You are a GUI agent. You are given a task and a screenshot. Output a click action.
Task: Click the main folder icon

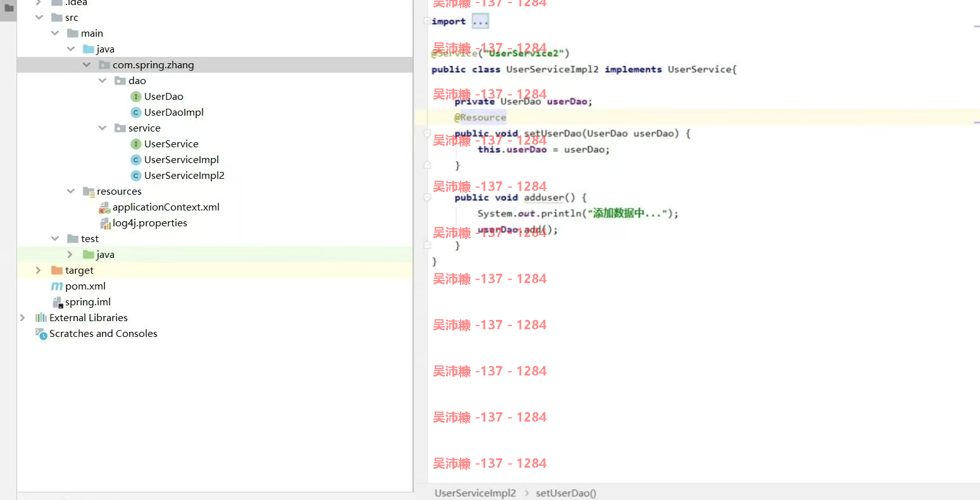73,34
